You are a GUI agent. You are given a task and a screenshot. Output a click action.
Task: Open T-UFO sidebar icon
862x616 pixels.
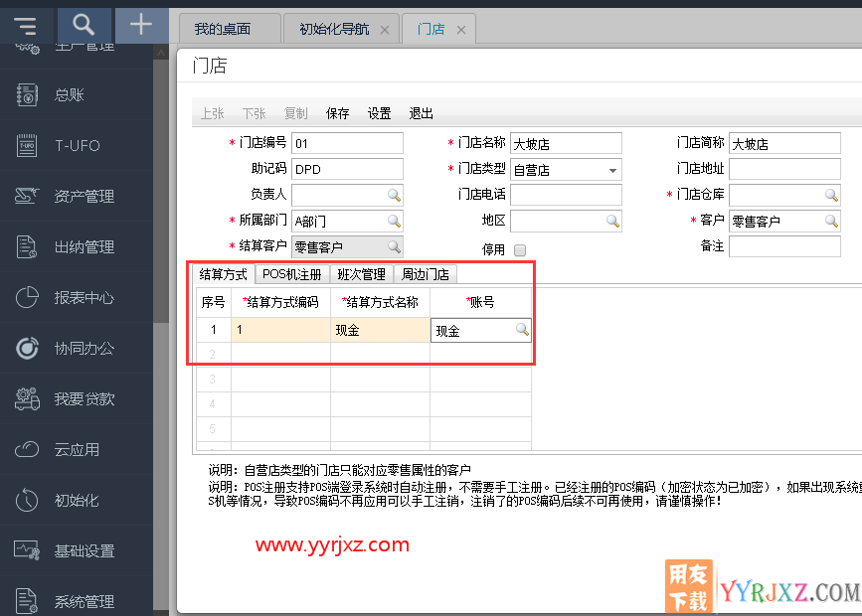pyautogui.click(x=27, y=146)
